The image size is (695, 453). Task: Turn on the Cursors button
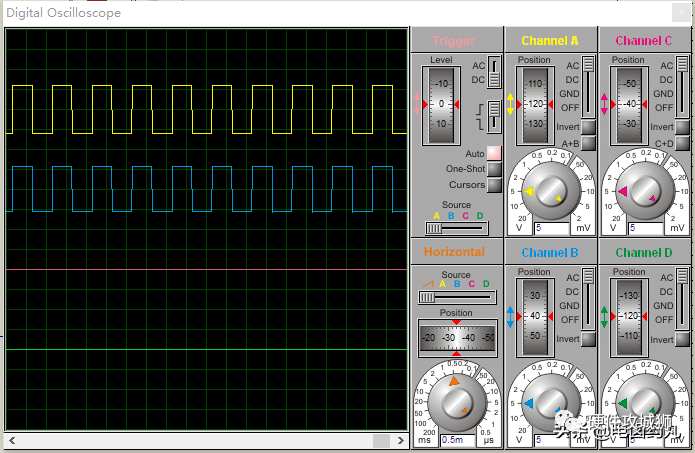[494, 185]
